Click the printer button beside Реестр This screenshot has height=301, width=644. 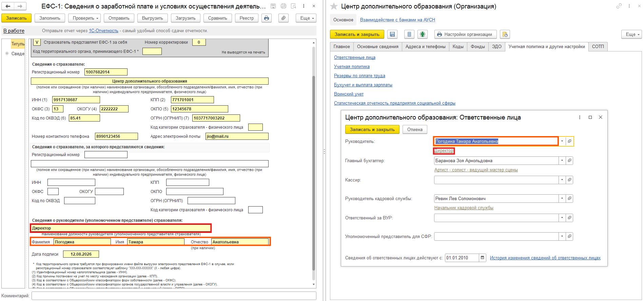coord(267,18)
